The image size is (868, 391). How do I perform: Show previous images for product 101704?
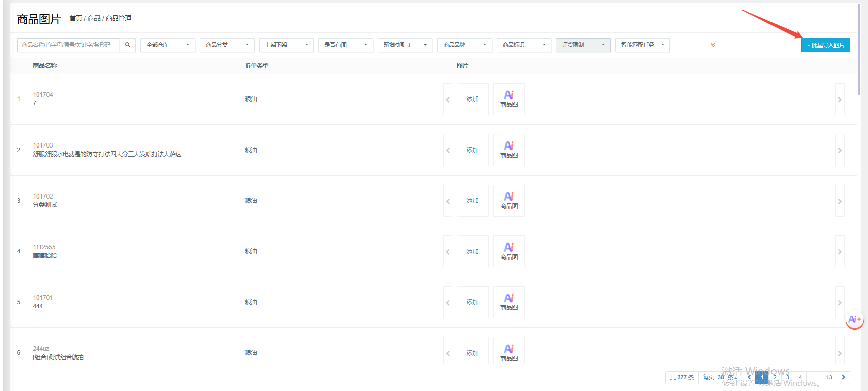click(x=448, y=99)
